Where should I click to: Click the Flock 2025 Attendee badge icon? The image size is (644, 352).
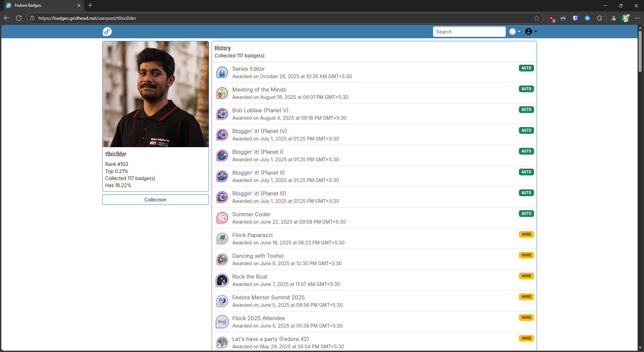click(x=222, y=322)
